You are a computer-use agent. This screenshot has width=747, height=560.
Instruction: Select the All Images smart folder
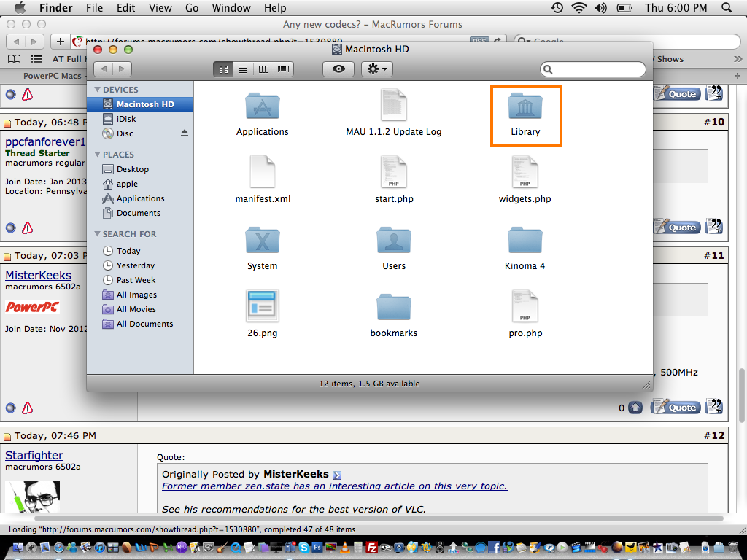[x=140, y=295]
